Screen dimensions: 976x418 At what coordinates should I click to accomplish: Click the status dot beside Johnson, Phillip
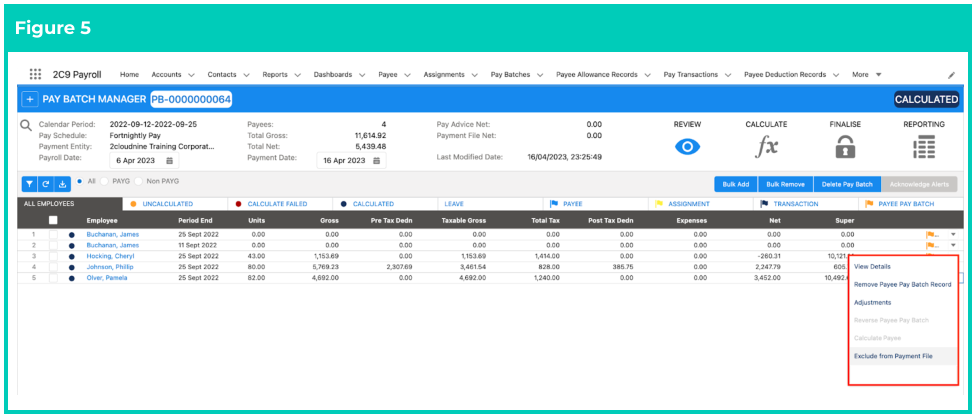click(72, 267)
